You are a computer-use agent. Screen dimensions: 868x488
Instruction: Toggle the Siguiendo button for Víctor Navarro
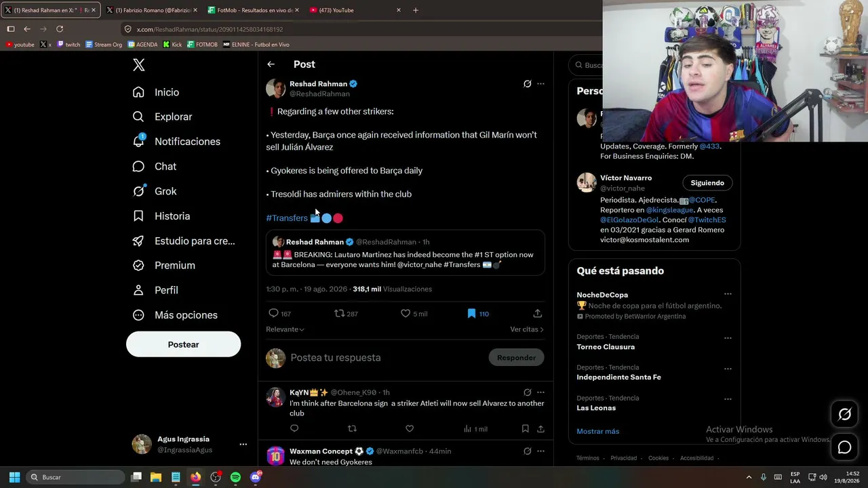click(707, 183)
